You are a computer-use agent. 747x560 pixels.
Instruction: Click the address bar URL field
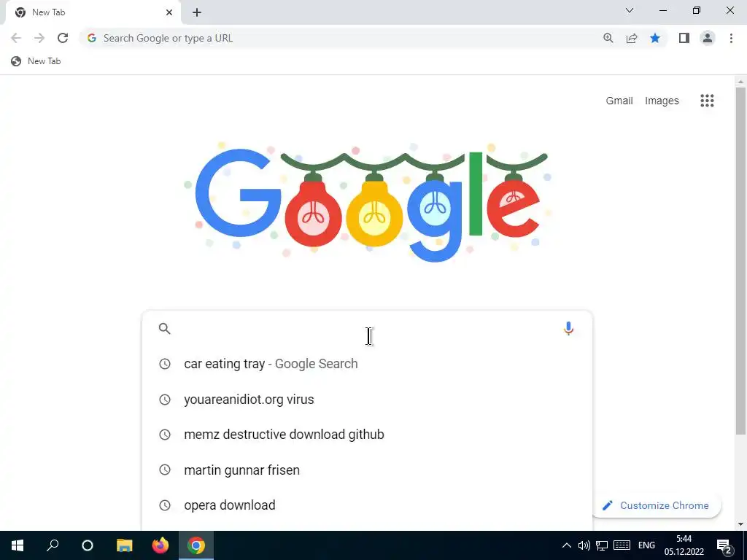point(339,38)
